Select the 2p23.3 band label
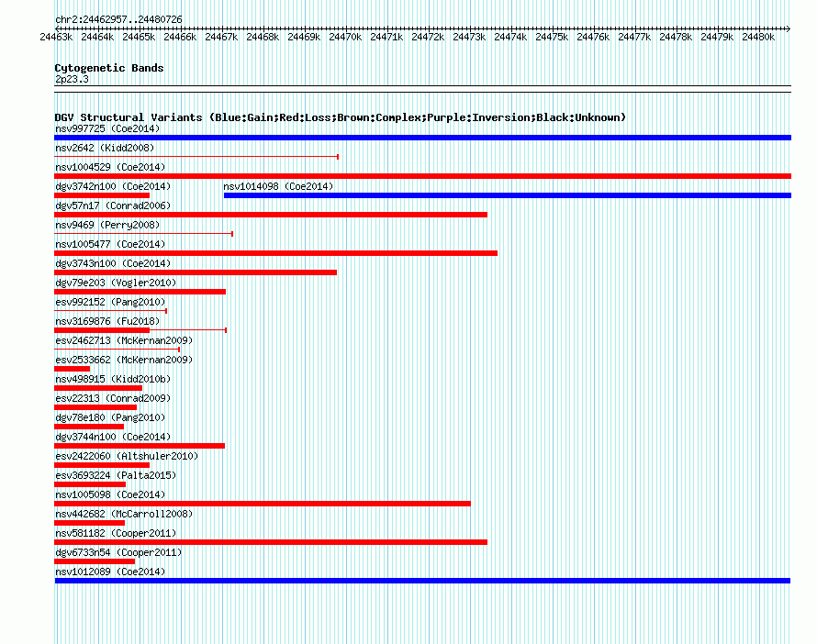This screenshot has height=644, width=817. [x=72, y=79]
